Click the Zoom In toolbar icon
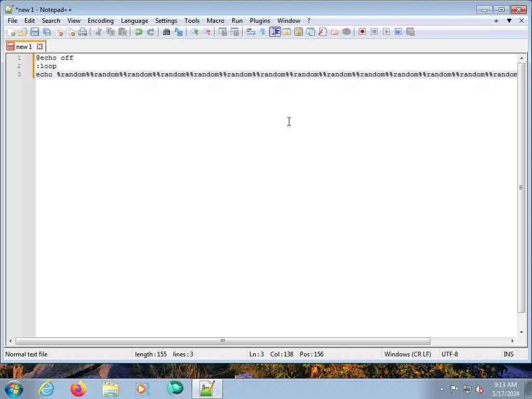This screenshot has height=399, width=532. coord(194,32)
